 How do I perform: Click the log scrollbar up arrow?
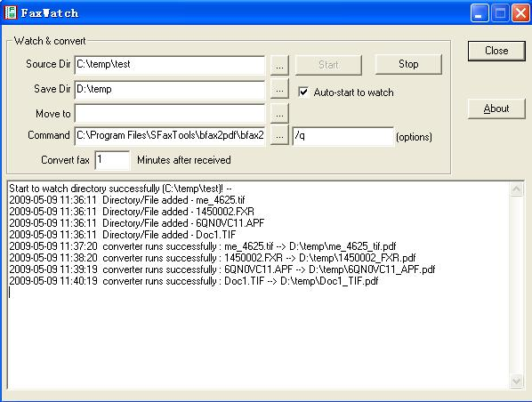(x=516, y=189)
